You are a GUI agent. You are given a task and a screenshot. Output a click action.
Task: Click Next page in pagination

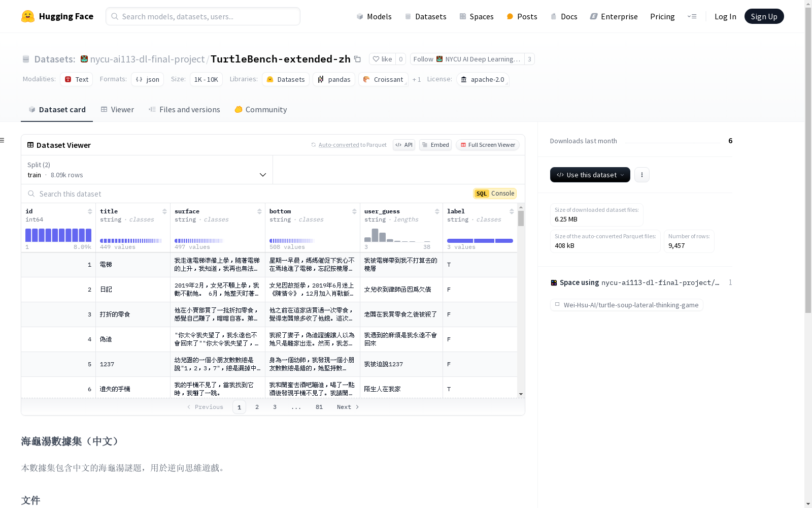(348, 407)
